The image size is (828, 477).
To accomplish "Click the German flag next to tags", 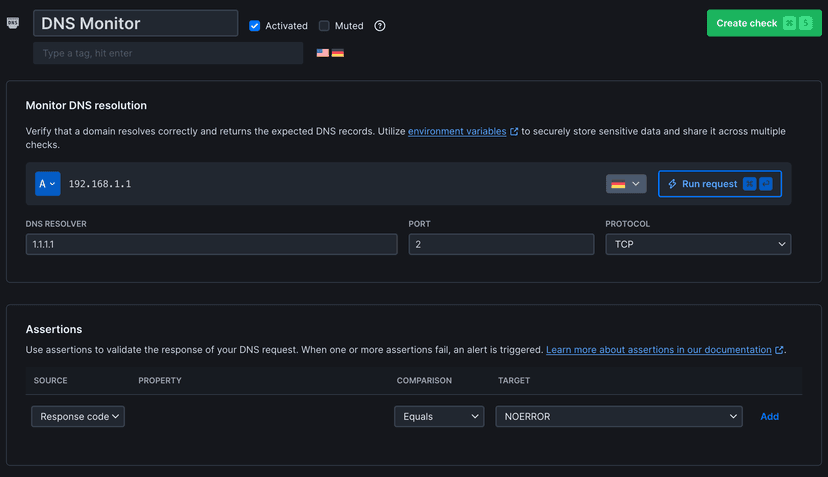I will click(x=338, y=53).
